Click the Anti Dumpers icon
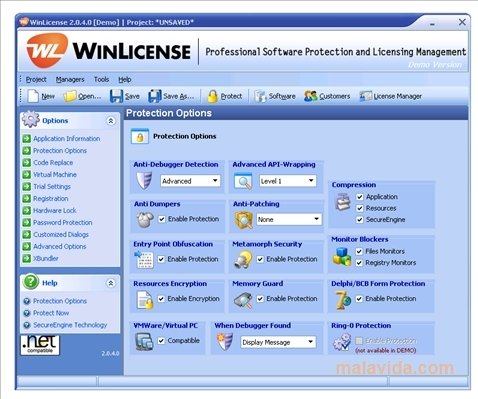 coord(145,220)
